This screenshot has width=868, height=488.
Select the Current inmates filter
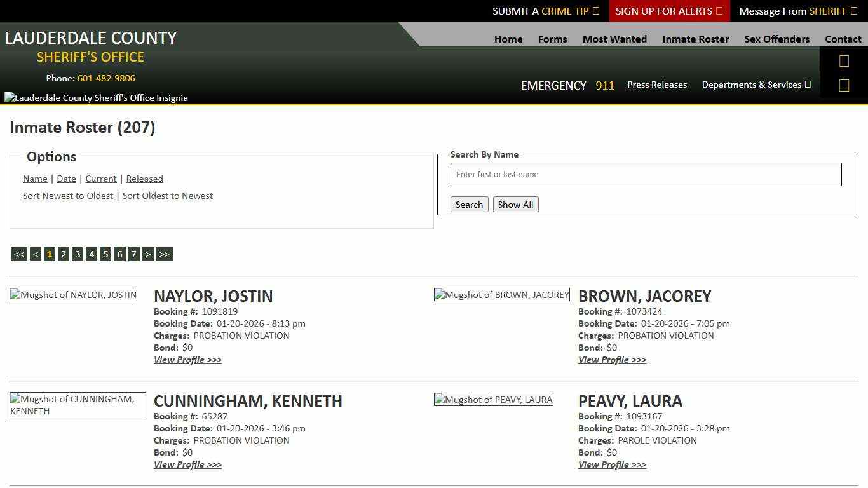click(x=100, y=179)
